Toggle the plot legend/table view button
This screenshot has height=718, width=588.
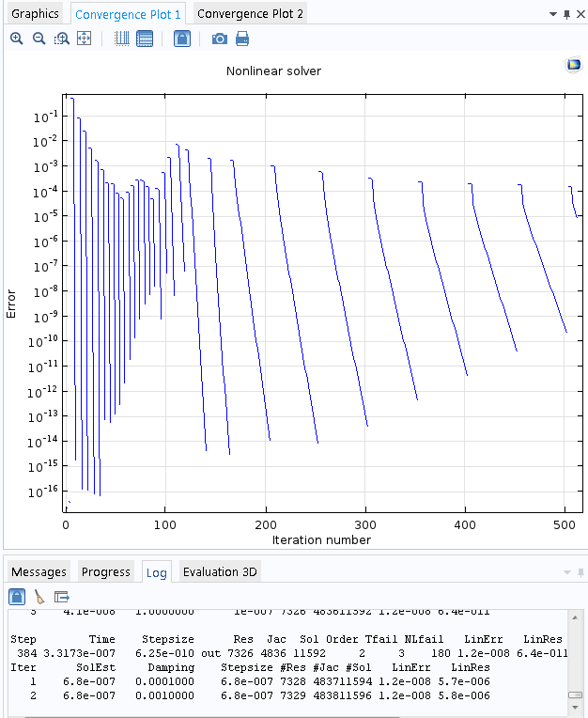[x=145, y=39]
